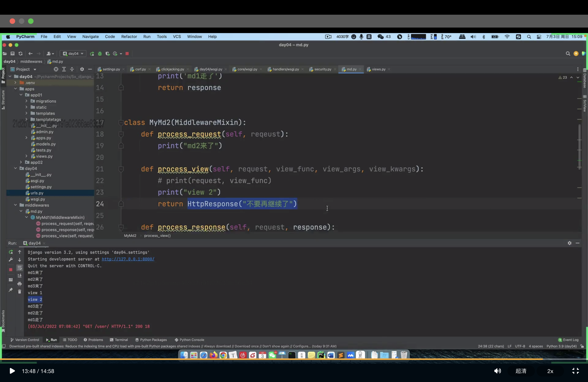Screen dimensions: 588x382
Task: Open the Run panel settings gear
Action: (x=569, y=243)
